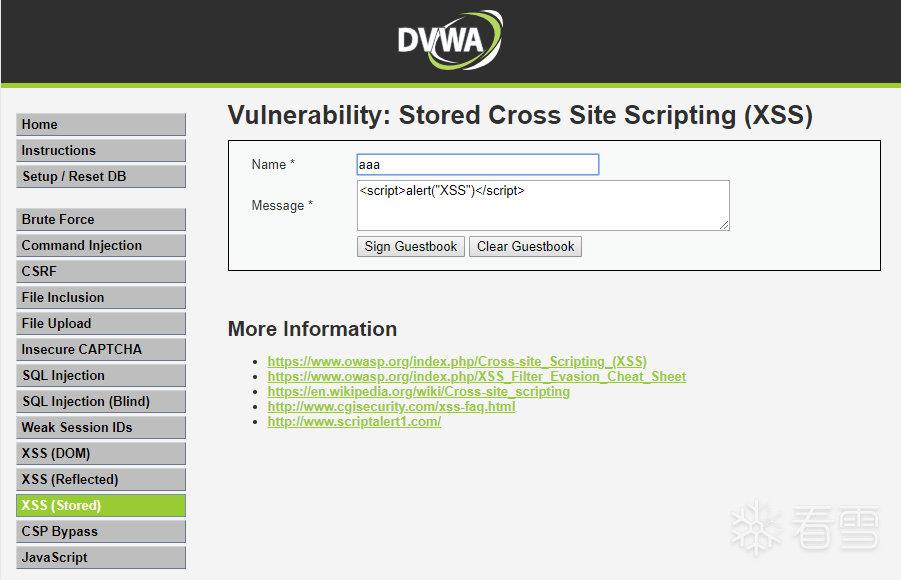Select SQL Injection (Blind) in sidebar
This screenshot has height=580, width=901.
[101, 401]
